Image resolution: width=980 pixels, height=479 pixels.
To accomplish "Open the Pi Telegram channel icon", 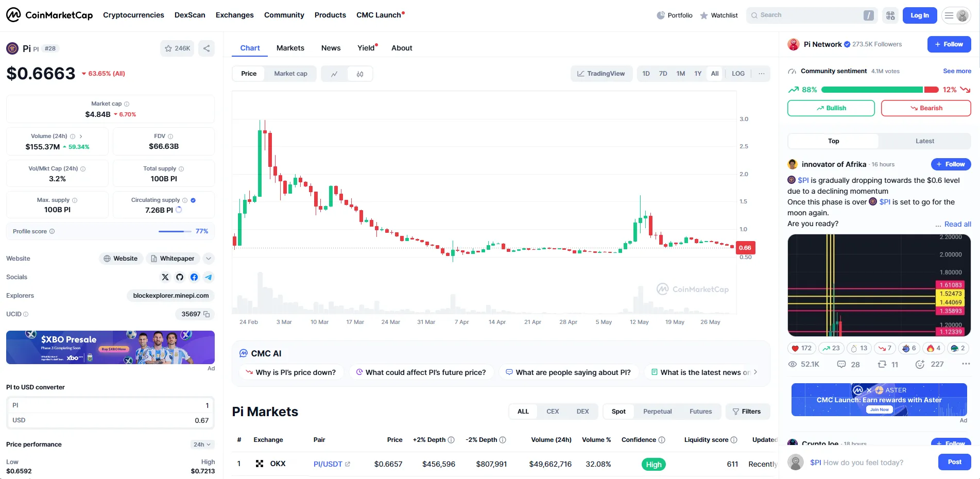I will pyautogui.click(x=209, y=277).
